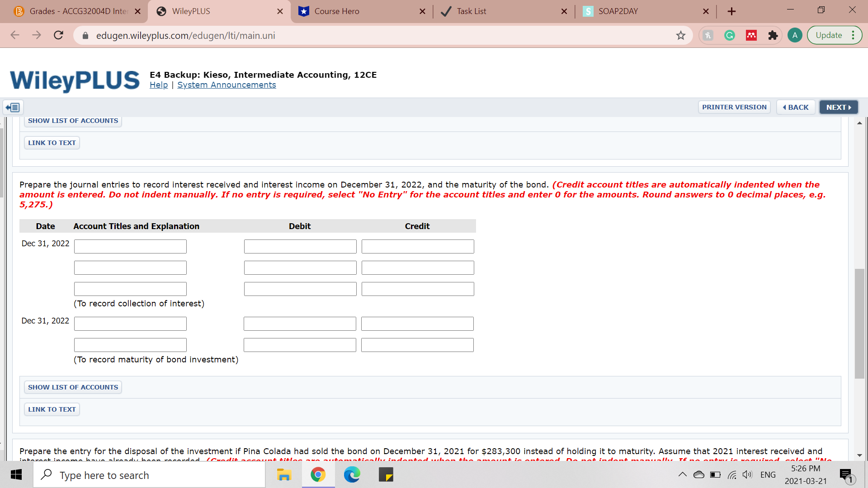This screenshot has width=868, height=488.
Task: Open File Explorer from the taskbar
Action: coord(283,474)
